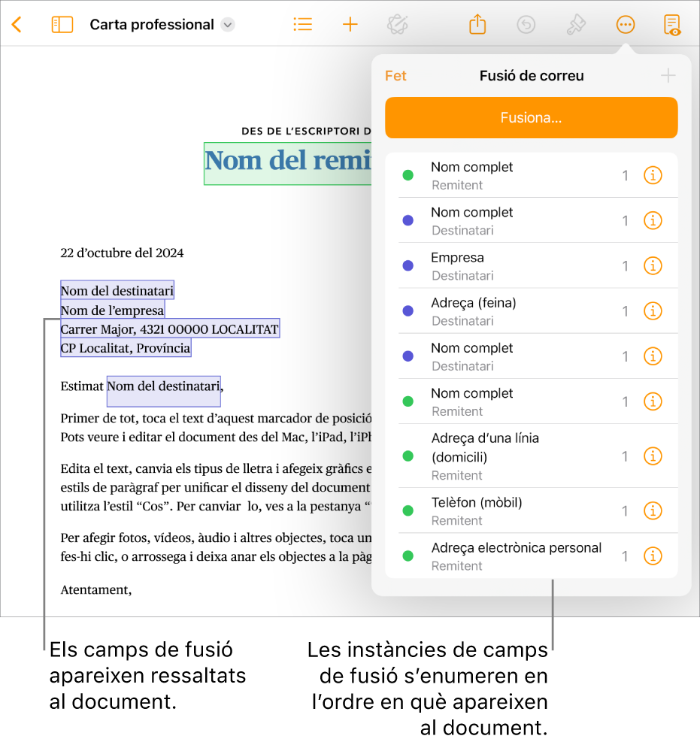The height and width of the screenshot is (748, 700).
Task: Open the document view options icon
Action: pos(672,25)
